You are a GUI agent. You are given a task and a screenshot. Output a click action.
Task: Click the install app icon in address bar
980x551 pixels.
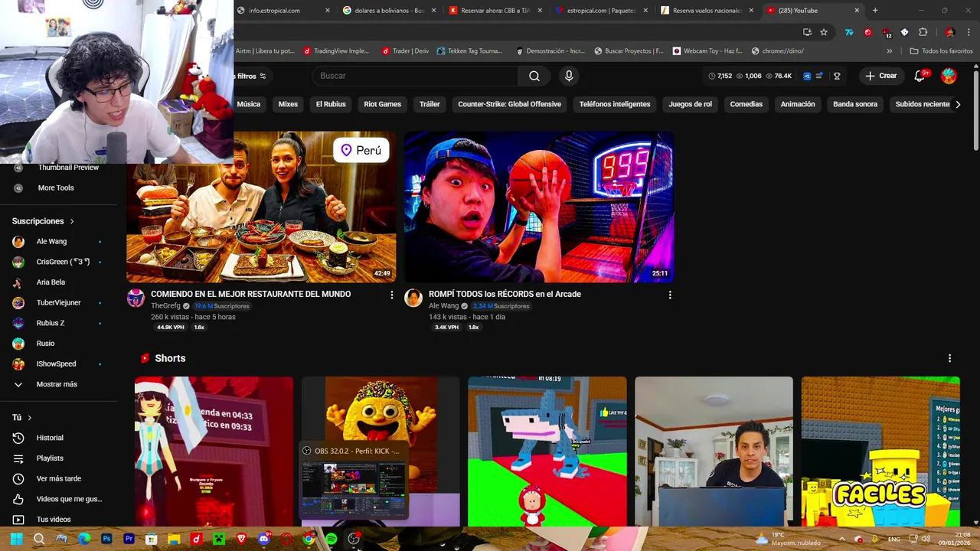807,32
